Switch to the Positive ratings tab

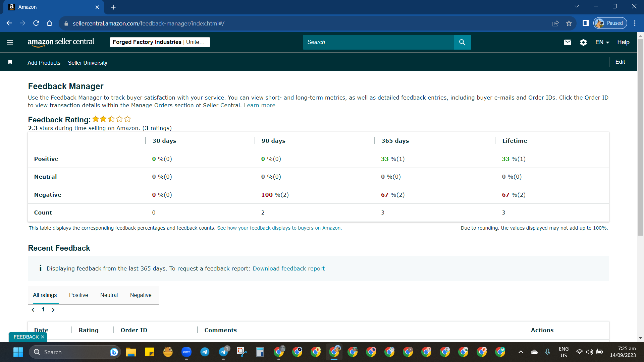click(78, 295)
